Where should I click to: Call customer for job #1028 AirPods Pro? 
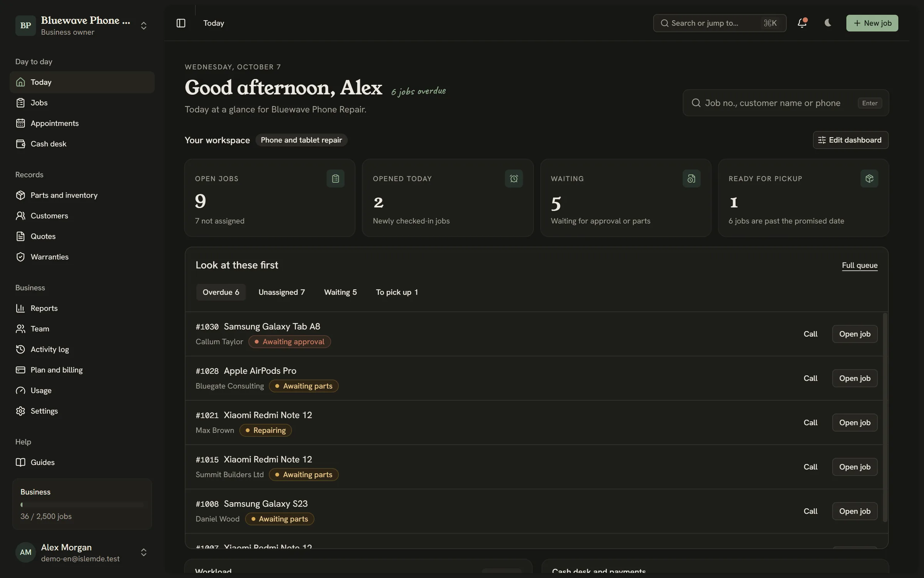[x=810, y=378]
